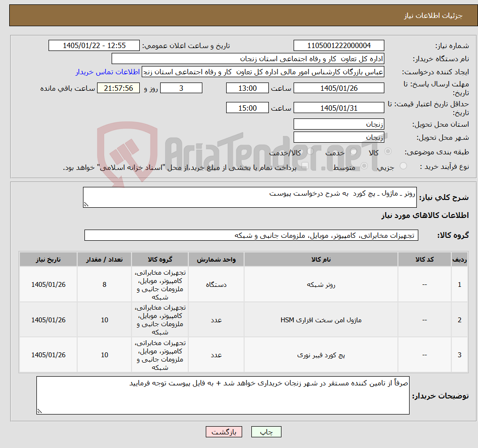Click the تاریخ نیاز column header
The height and width of the screenshot is (448, 478).
point(48,259)
